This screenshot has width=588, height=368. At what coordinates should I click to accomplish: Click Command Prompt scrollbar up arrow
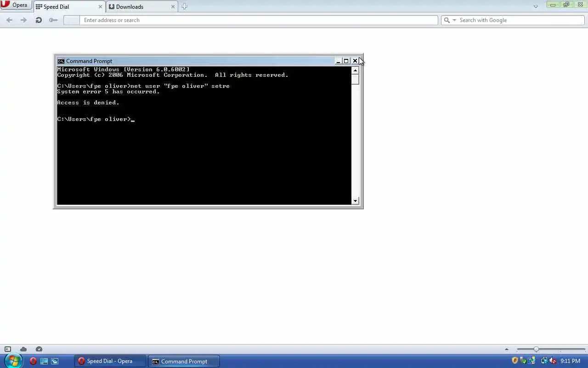(355, 70)
